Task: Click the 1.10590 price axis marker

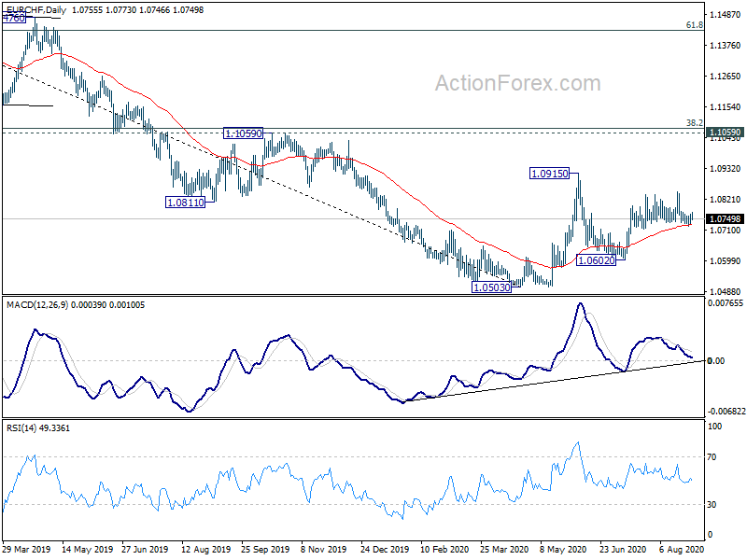Action: [x=725, y=132]
